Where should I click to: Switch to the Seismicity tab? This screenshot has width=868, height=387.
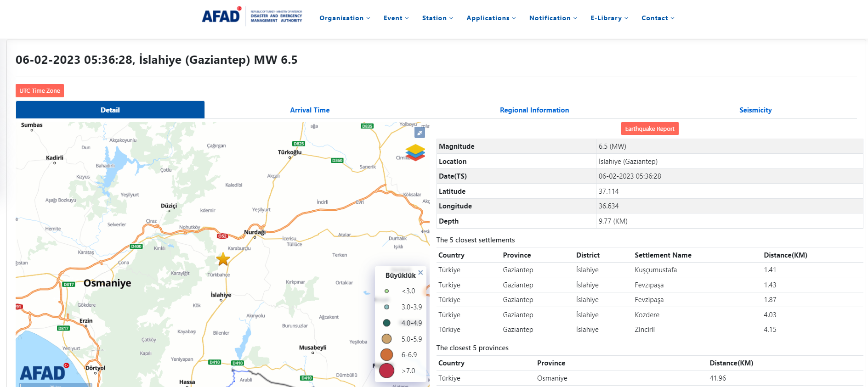click(x=755, y=110)
